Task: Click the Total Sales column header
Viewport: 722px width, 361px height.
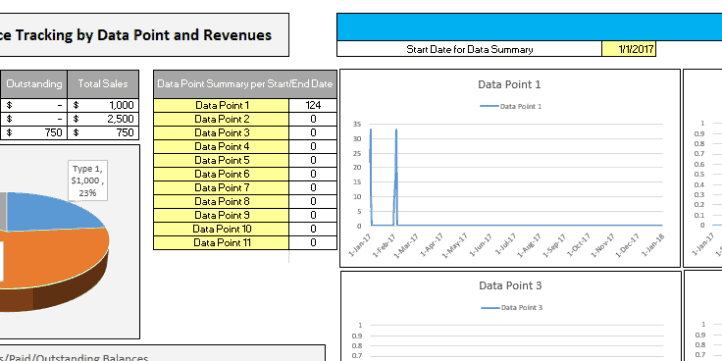Action: (103, 84)
